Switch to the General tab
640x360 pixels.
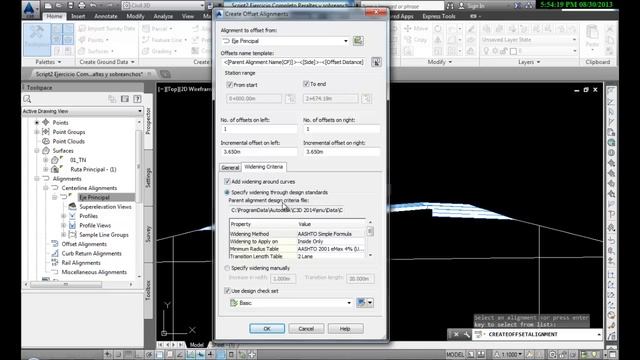tap(230, 168)
